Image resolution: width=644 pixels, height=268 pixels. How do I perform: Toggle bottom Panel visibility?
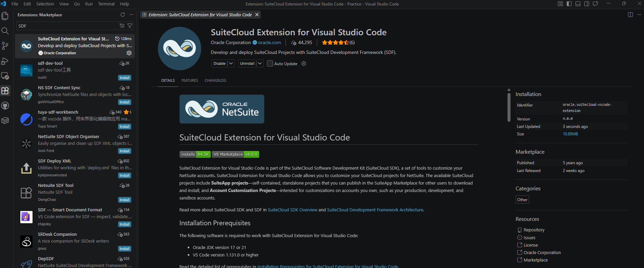pos(578,4)
